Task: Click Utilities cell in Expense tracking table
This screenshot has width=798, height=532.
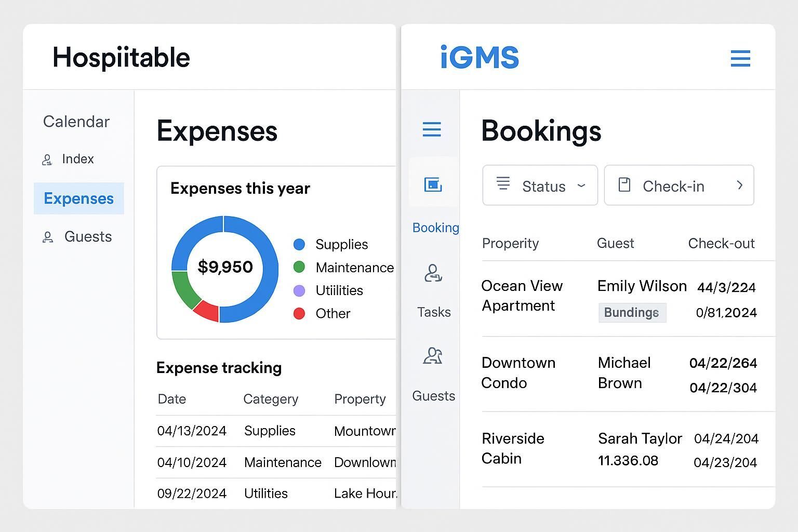Action: pyautogui.click(x=266, y=494)
